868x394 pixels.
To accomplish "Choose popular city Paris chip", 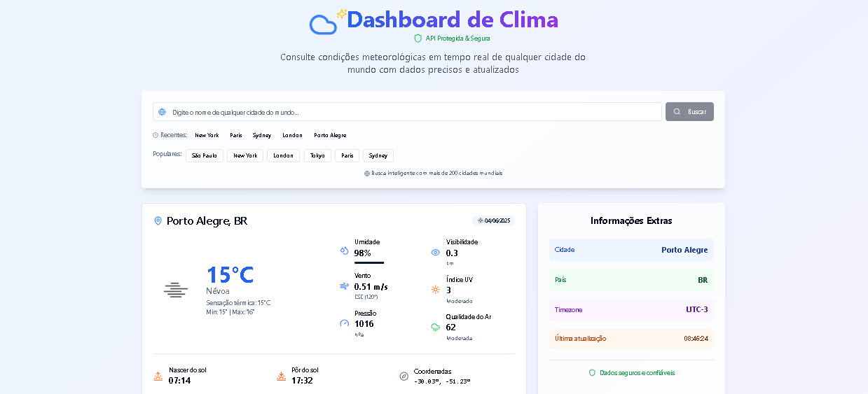I will coord(347,155).
